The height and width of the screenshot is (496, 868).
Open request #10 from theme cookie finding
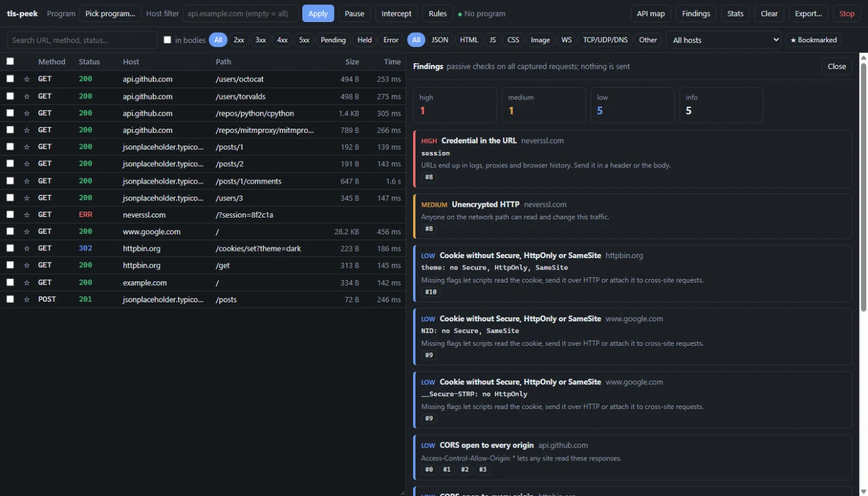(x=431, y=291)
